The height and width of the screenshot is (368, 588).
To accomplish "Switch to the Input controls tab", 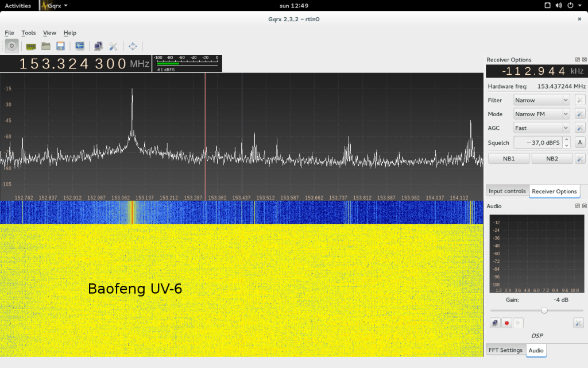I will 507,191.
